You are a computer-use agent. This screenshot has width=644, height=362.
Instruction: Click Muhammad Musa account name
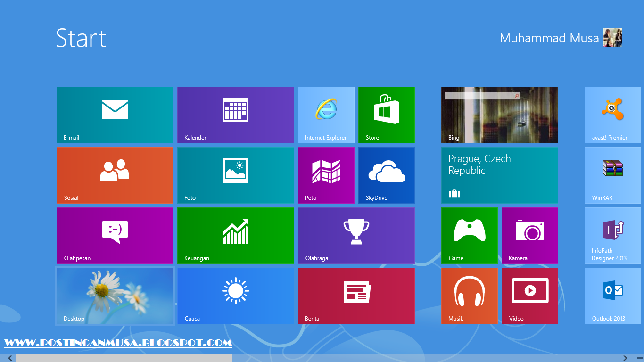[x=549, y=38]
